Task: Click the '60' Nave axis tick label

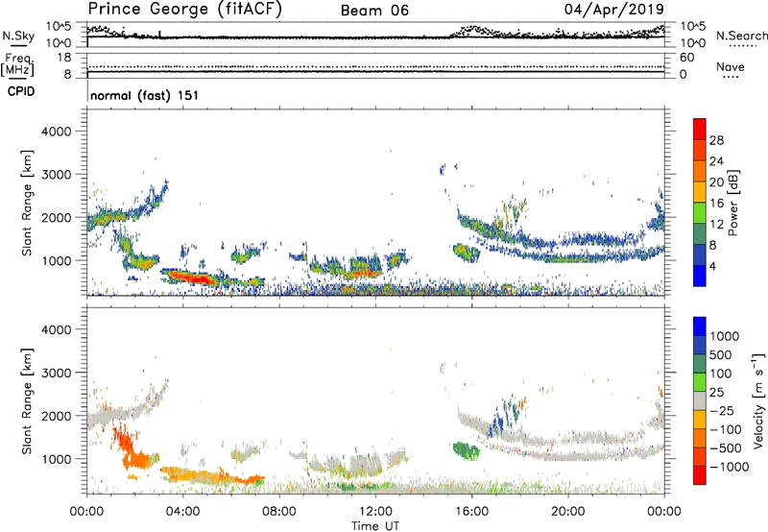Action: [686, 58]
